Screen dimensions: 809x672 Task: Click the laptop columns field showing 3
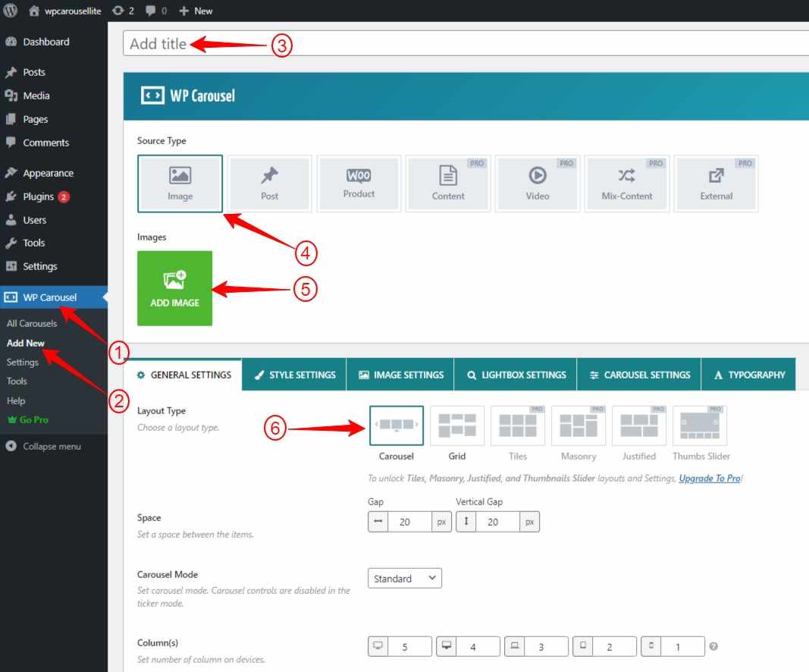click(x=546, y=647)
